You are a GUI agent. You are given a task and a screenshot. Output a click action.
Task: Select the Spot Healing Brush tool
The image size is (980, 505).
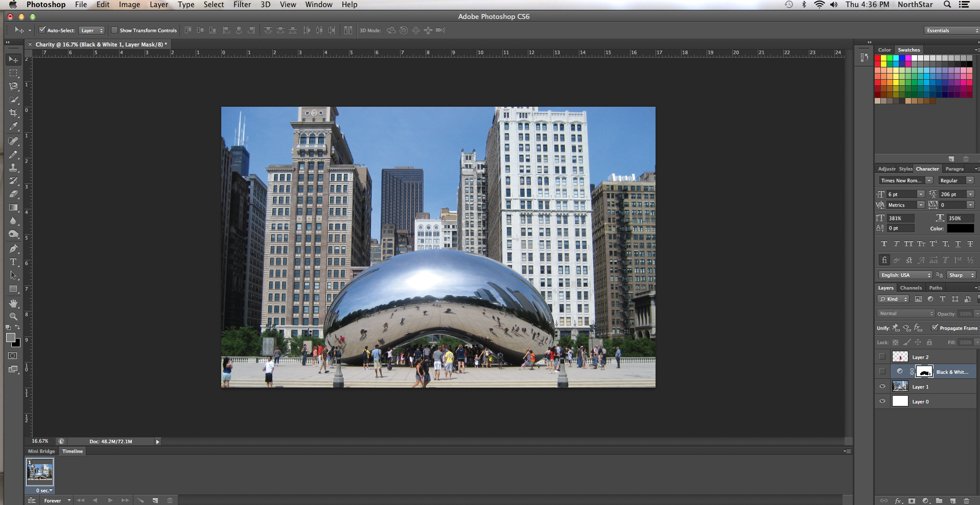pyautogui.click(x=13, y=141)
